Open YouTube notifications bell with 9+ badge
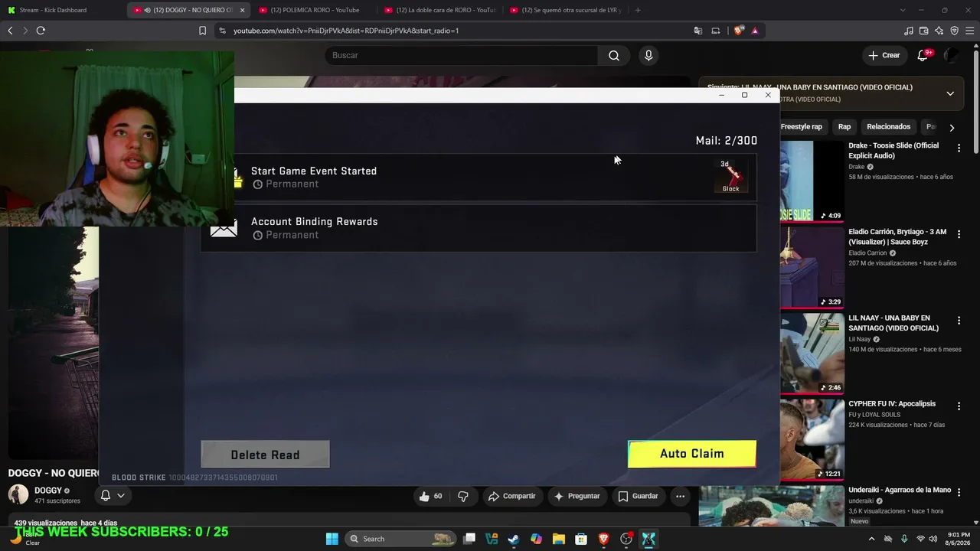The image size is (980, 551). click(x=923, y=55)
